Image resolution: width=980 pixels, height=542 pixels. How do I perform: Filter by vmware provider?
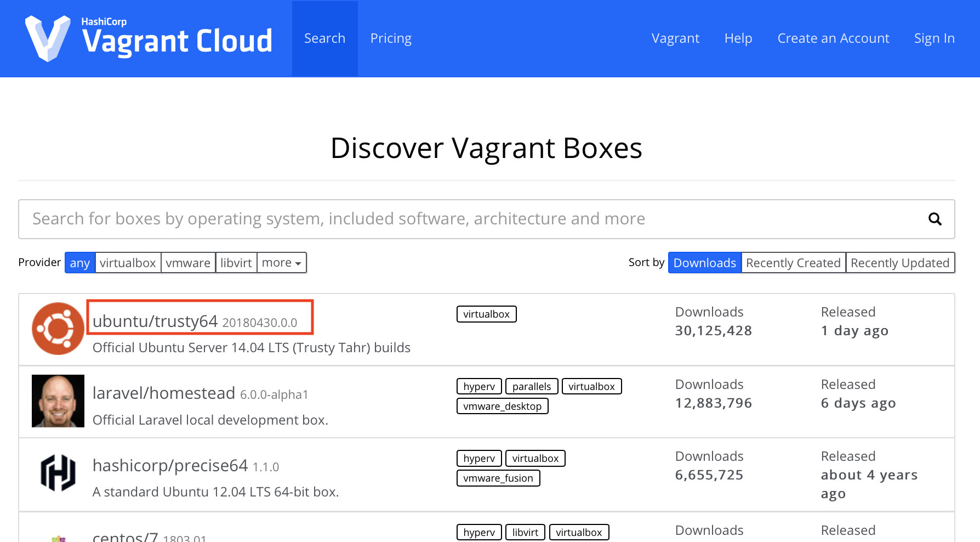point(188,263)
